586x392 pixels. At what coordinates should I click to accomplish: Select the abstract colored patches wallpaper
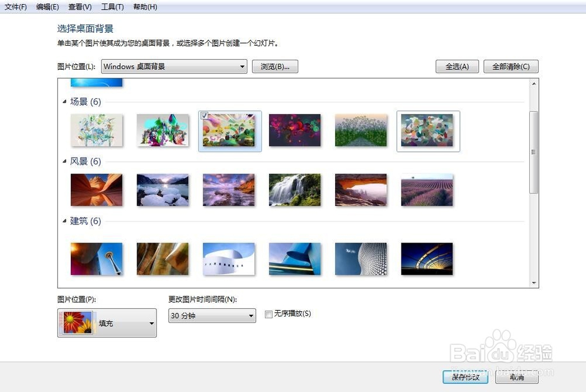[x=427, y=130]
